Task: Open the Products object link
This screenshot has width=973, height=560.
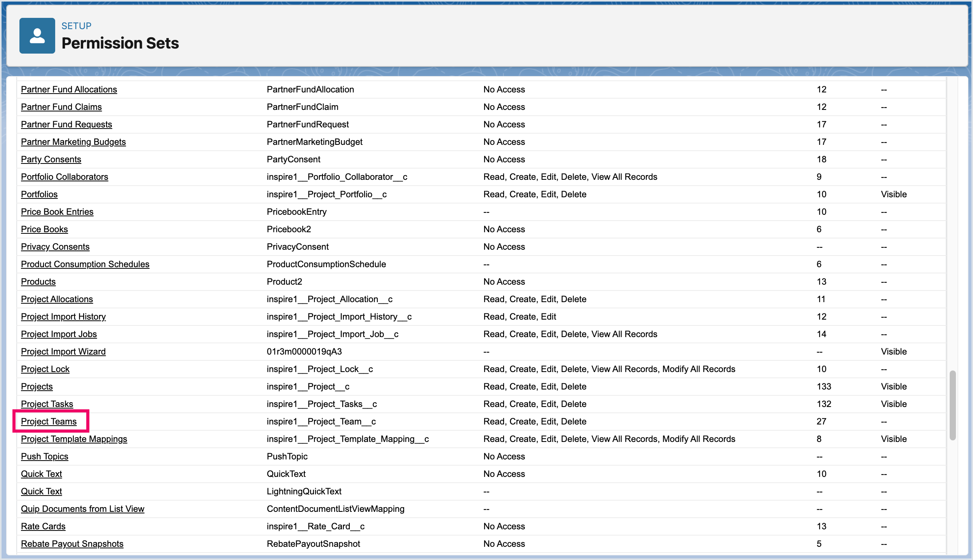Action: 38,282
